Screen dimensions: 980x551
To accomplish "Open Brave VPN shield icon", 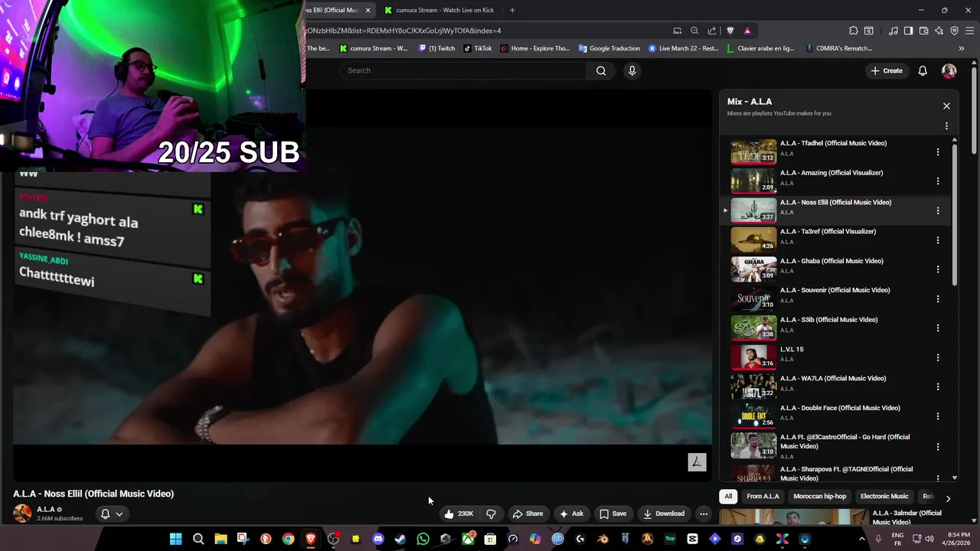I will [x=954, y=31].
